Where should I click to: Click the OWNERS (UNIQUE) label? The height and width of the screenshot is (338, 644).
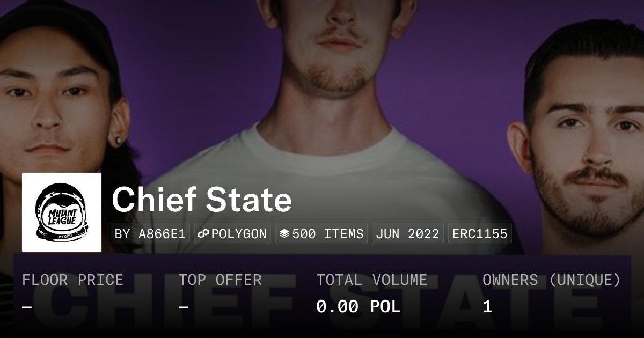coord(551,280)
